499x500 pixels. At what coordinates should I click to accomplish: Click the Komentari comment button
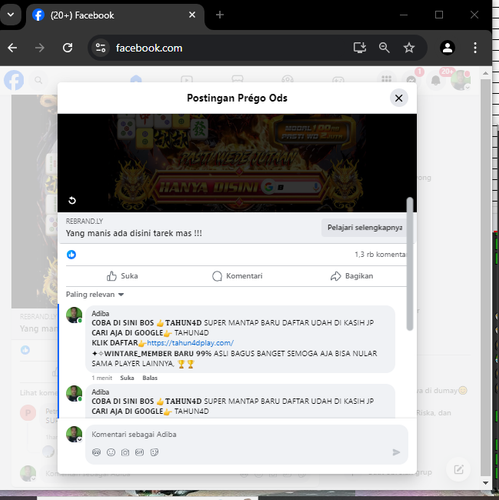[x=237, y=276]
